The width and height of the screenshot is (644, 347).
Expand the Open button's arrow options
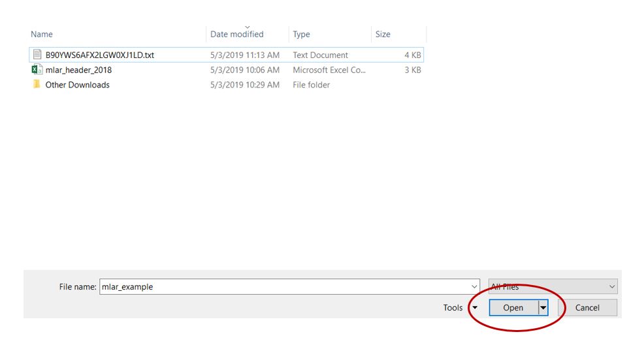click(x=543, y=308)
